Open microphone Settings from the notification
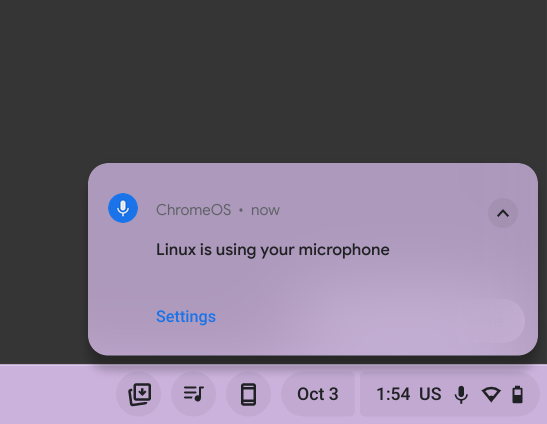Screen dimensions: 547x424 point(186,317)
